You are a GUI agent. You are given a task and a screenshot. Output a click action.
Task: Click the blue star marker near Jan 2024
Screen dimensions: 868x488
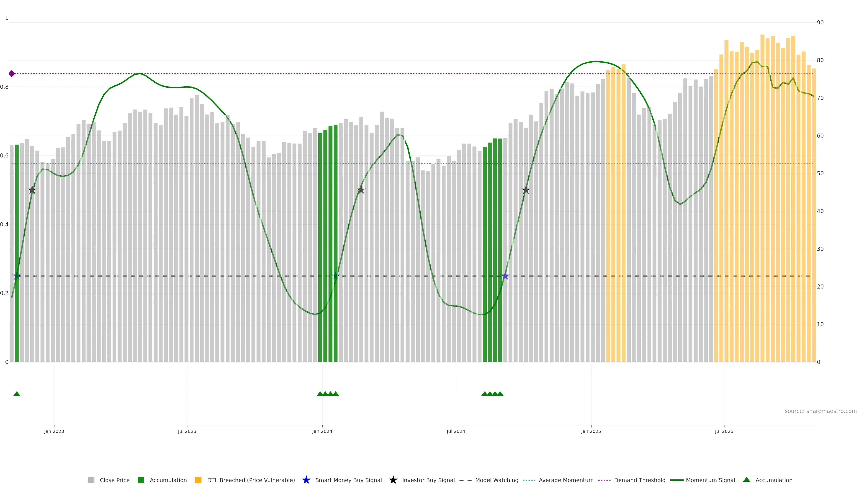[x=336, y=276]
